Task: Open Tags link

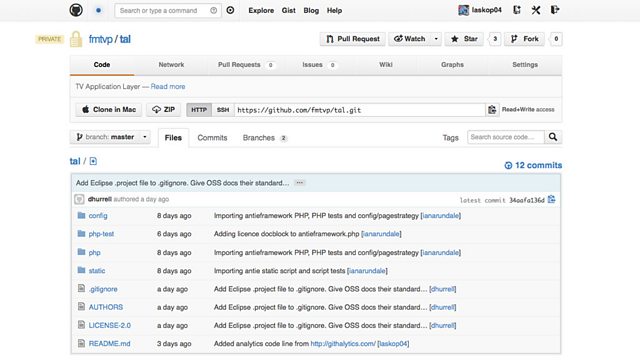Action: click(451, 138)
